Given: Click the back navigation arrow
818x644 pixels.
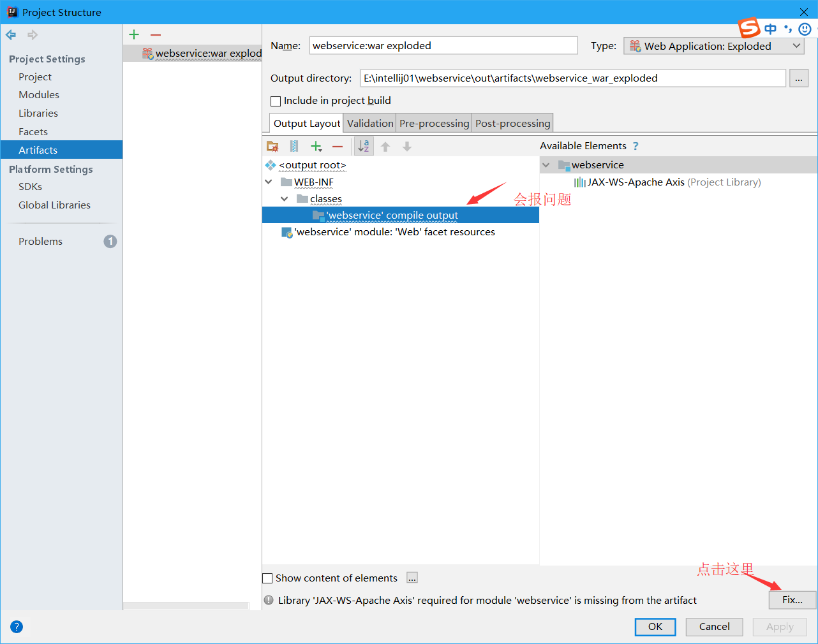Looking at the screenshot, I should 11,35.
